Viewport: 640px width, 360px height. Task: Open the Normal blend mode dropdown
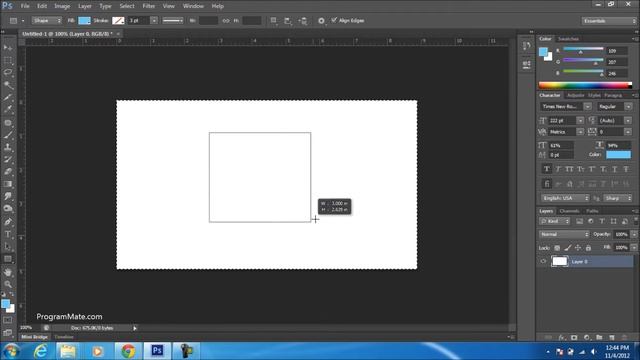click(564, 234)
